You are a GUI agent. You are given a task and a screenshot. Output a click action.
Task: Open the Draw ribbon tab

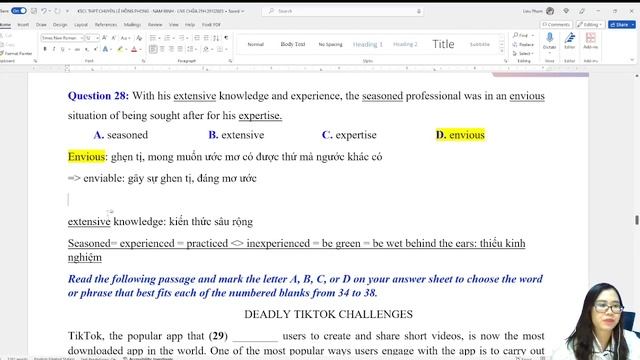pos(41,24)
